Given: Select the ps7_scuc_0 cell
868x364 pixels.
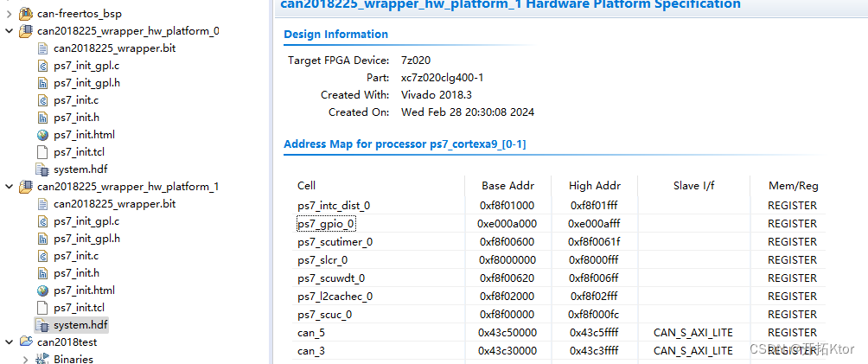Looking at the screenshot, I should (324, 315).
